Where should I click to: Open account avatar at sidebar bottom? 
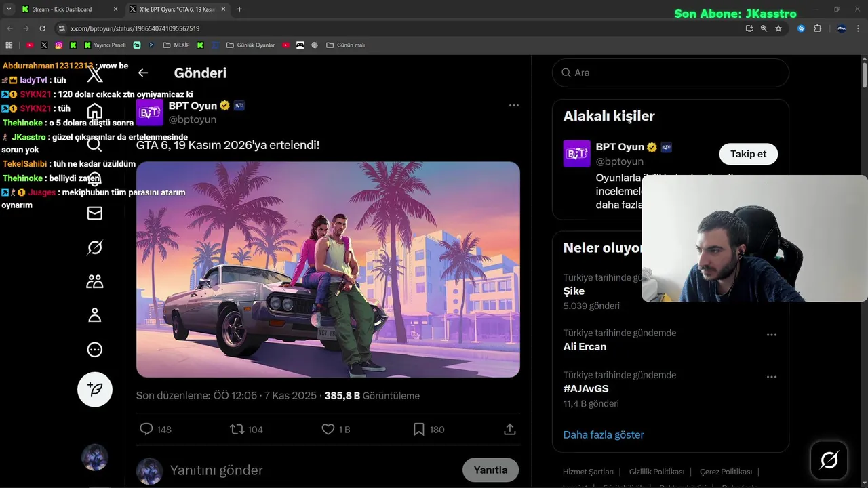click(95, 457)
